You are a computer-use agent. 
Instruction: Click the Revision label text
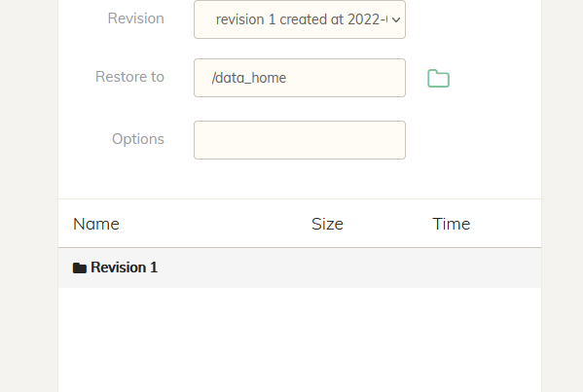click(135, 18)
